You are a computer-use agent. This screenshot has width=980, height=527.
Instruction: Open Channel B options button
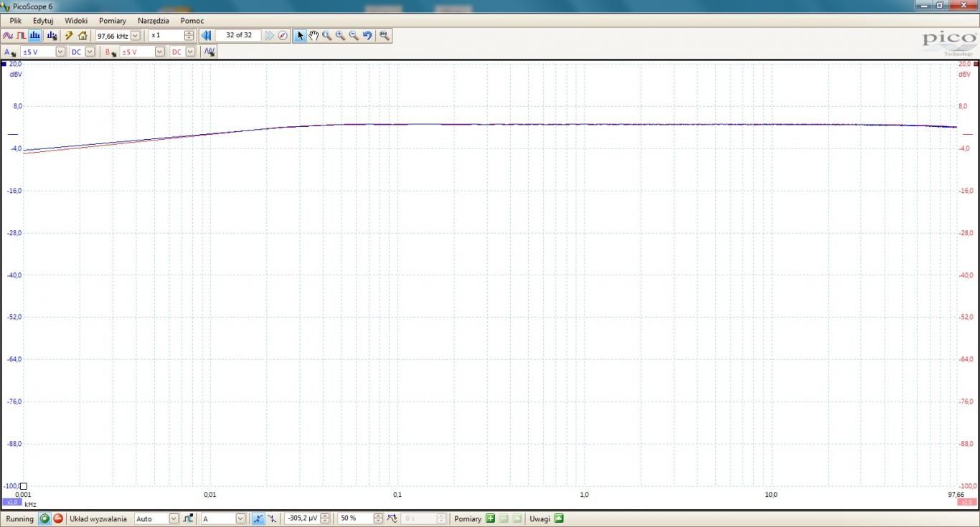click(110, 52)
